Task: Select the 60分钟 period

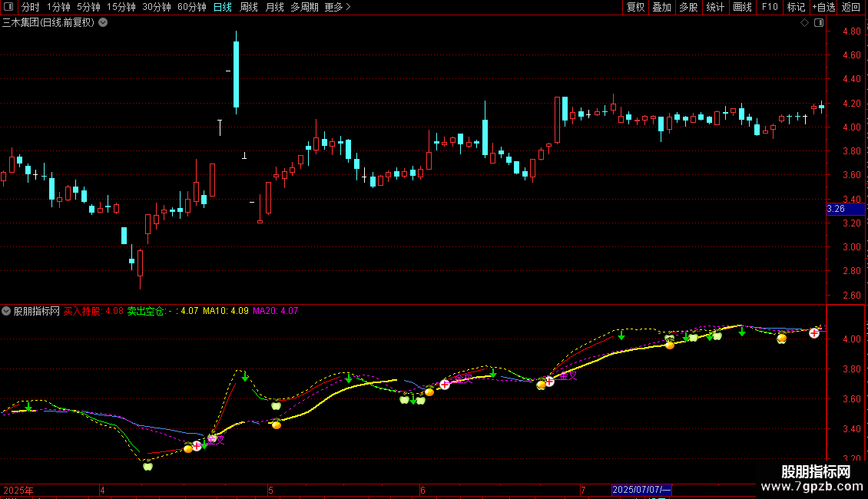Action: 192,7
